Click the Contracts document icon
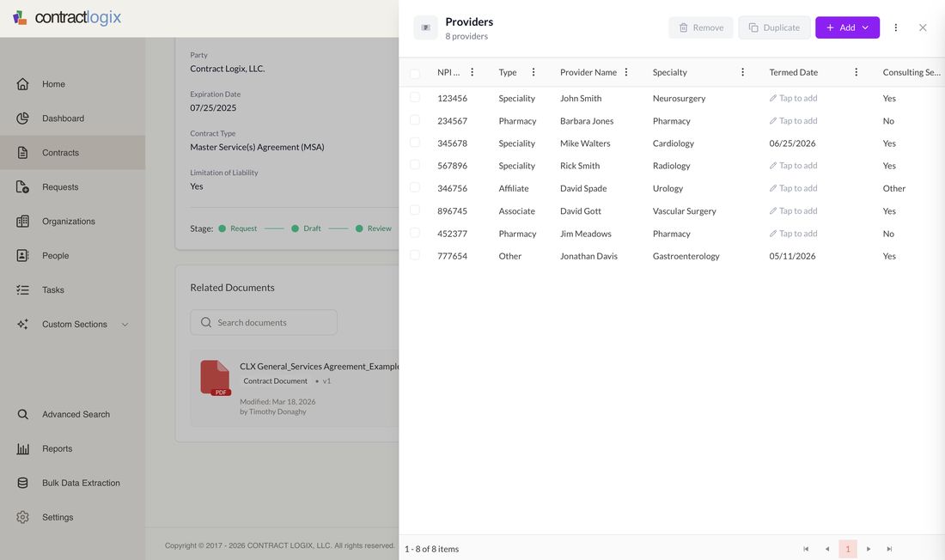 pyautogui.click(x=23, y=153)
